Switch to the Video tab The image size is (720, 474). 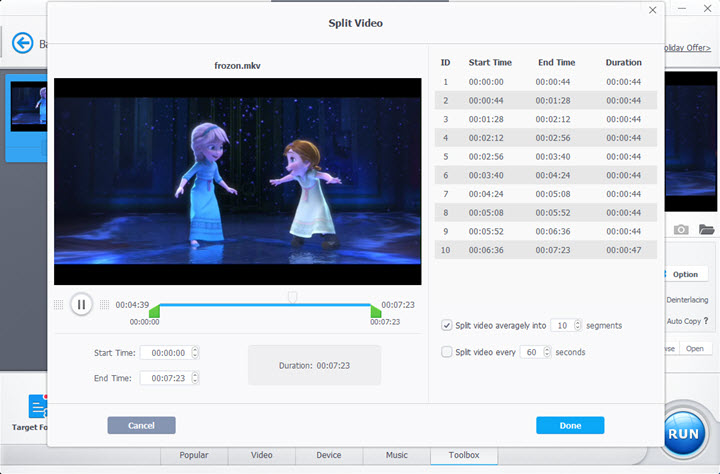261,455
